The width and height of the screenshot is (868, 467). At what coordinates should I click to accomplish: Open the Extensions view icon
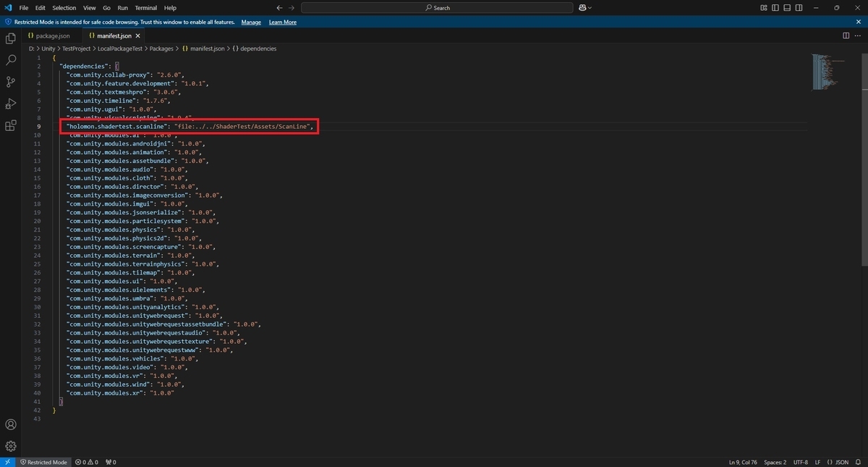point(10,125)
